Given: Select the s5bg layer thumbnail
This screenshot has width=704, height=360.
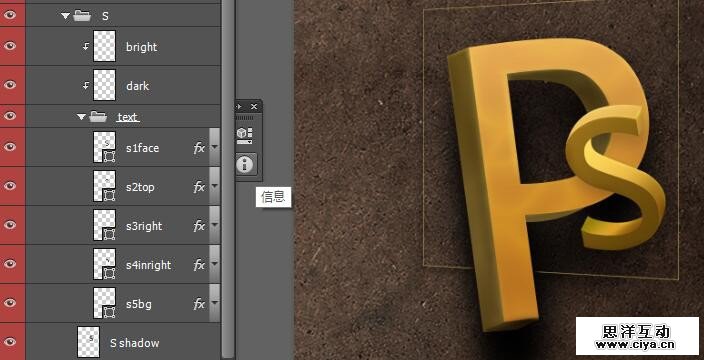Looking at the screenshot, I should pos(104,303).
